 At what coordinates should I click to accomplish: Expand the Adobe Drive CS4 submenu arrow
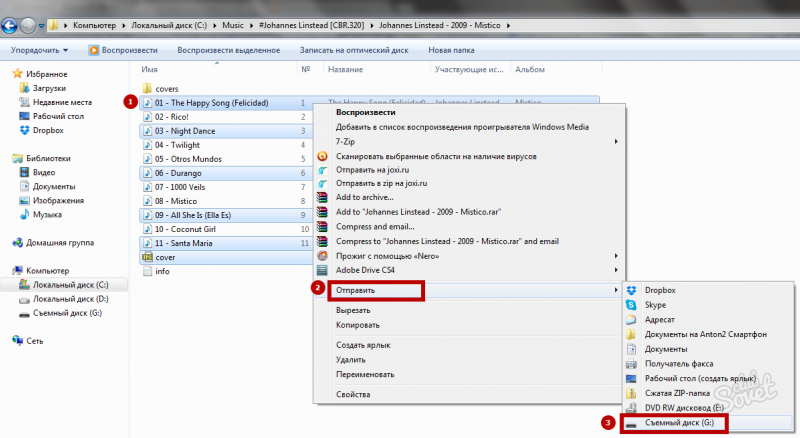tap(616, 270)
